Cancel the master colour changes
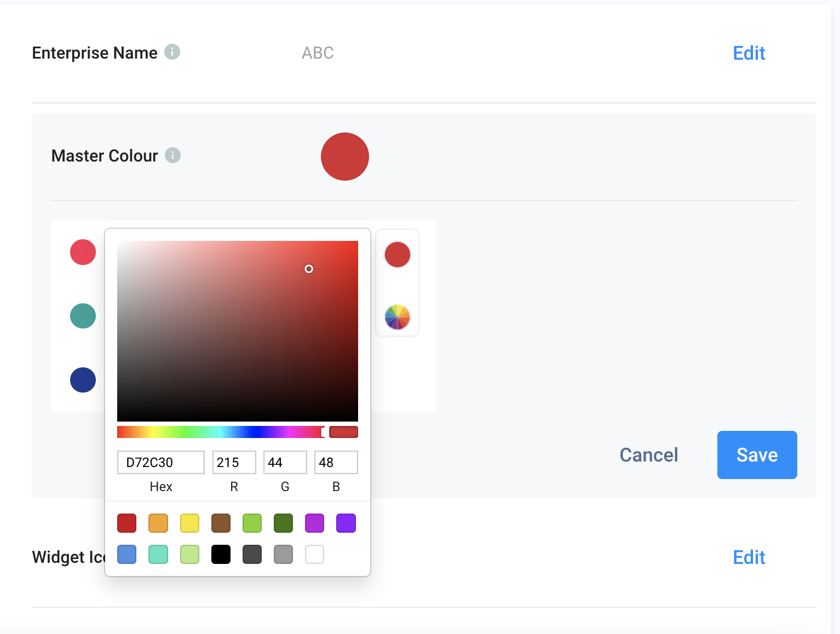This screenshot has height=634, width=840. click(x=649, y=455)
